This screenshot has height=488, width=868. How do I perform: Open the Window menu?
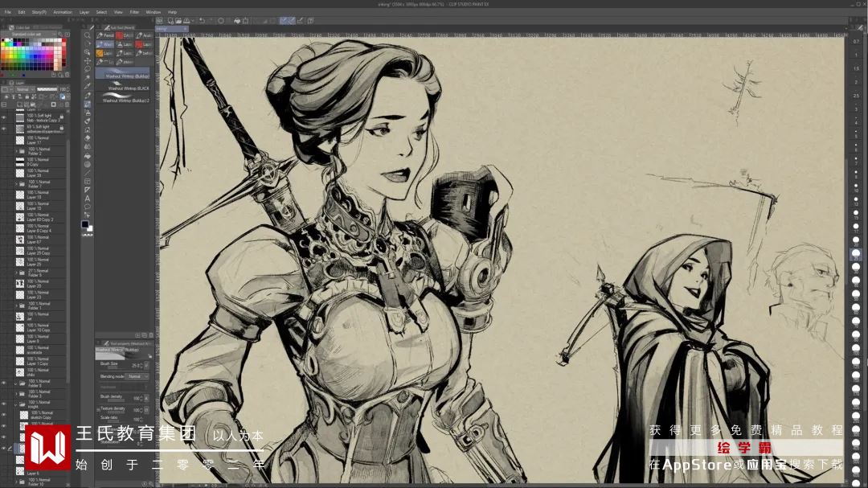(154, 11)
